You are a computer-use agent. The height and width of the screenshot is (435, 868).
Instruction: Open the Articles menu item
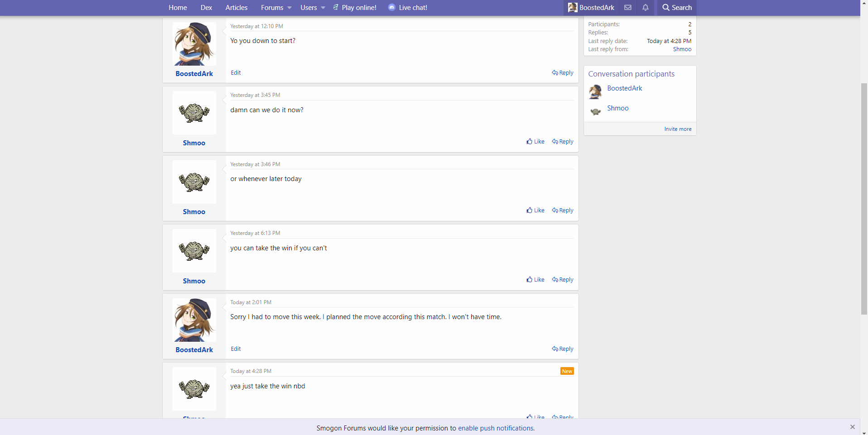point(236,8)
